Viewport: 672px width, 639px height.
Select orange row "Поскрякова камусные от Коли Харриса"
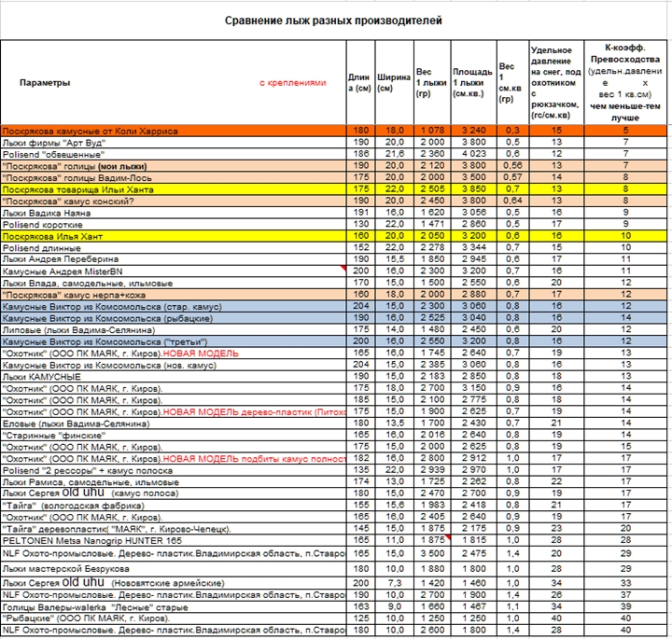point(333,131)
